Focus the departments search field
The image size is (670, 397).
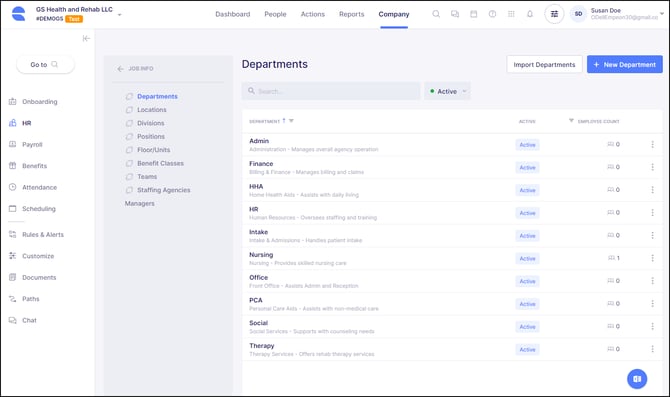[x=331, y=91]
